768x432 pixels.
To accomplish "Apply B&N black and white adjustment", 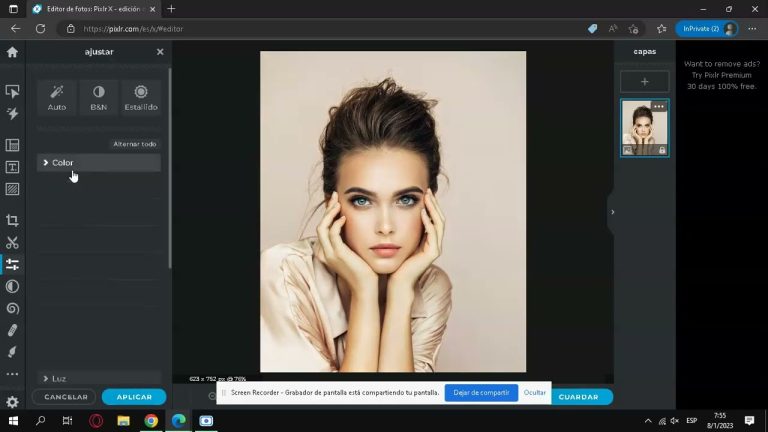I will 99,97.
